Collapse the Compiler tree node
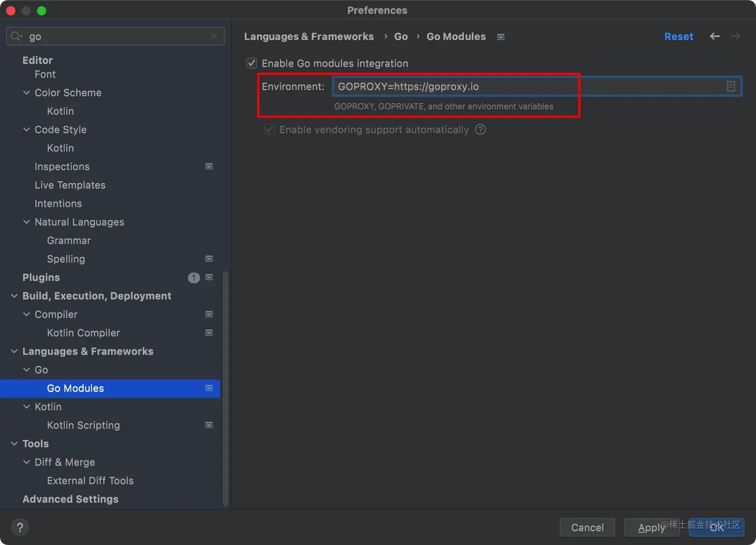 click(x=26, y=314)
